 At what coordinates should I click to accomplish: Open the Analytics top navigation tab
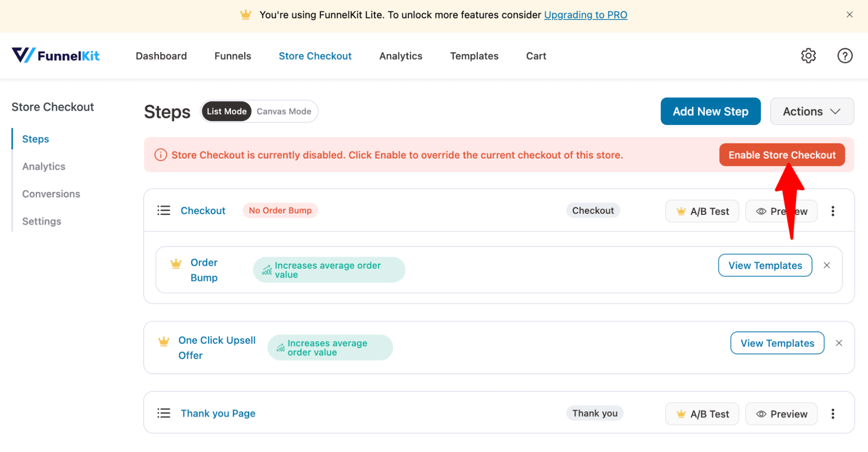click(401, 56)
